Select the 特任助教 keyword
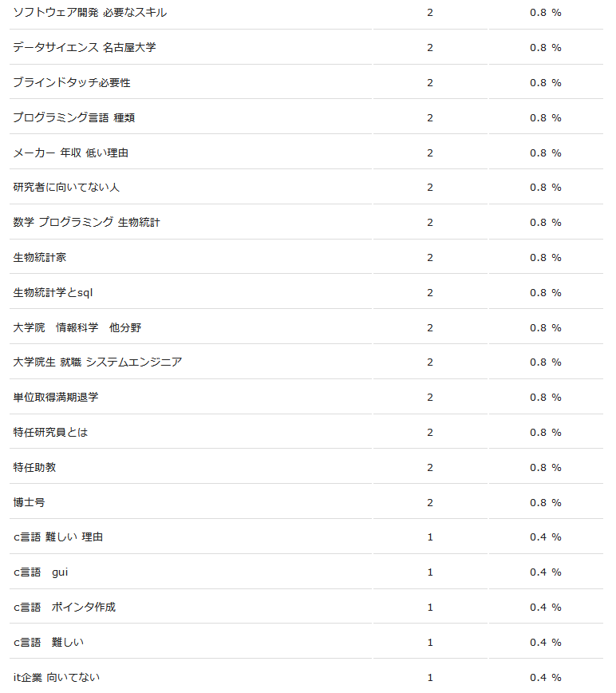616x693 pixels. click(34, 467)
